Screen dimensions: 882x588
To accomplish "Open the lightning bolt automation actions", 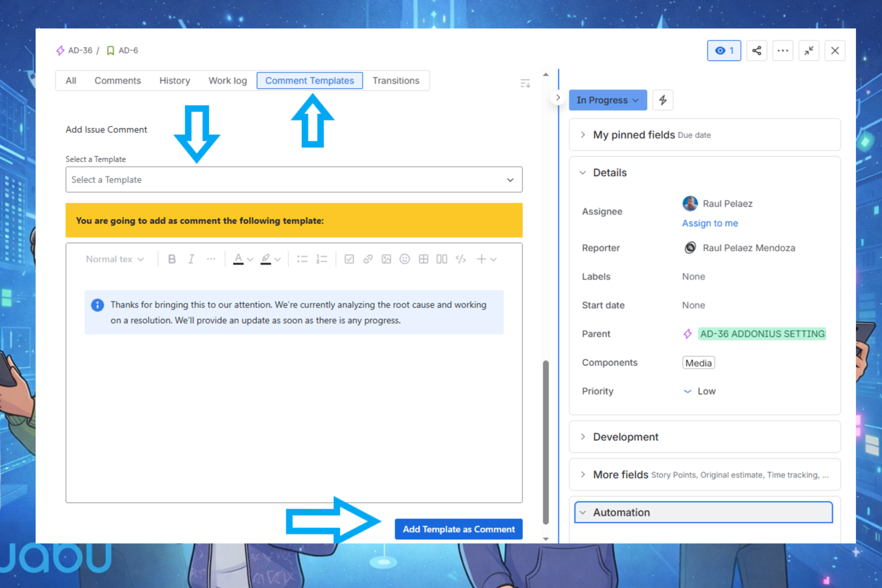I will pos(662,100).
